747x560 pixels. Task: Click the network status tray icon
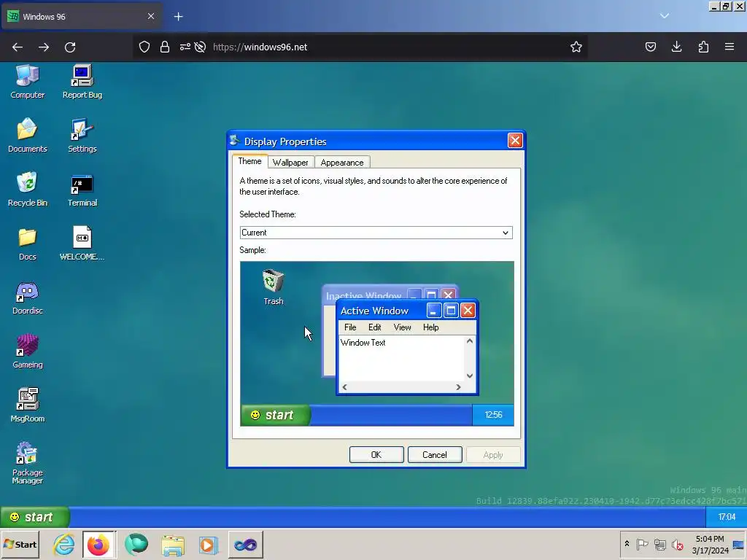(659, 544)
